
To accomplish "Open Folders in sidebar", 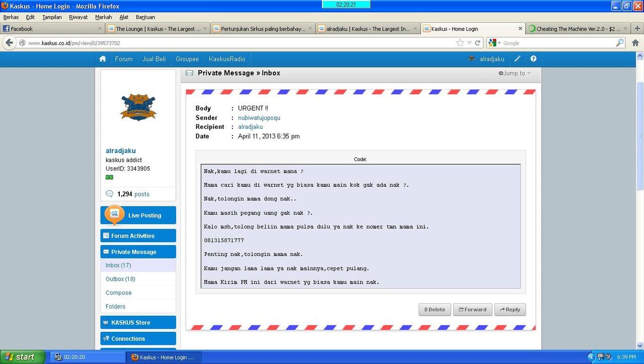I will click(116, 306).
